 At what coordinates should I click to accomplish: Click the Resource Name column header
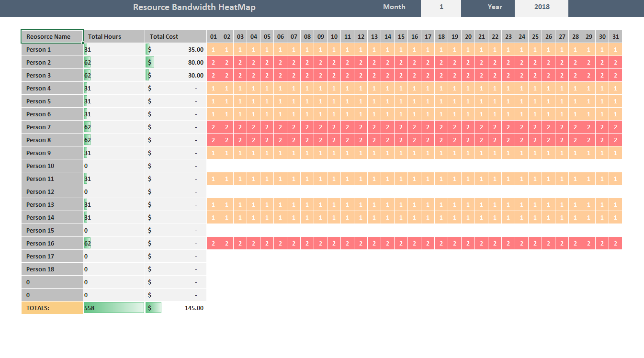52,36
